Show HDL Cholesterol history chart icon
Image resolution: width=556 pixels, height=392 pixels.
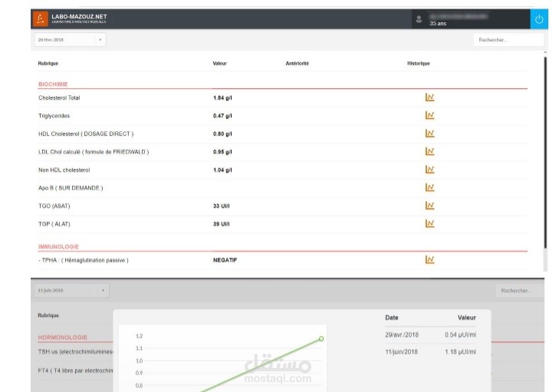point(429,133)
